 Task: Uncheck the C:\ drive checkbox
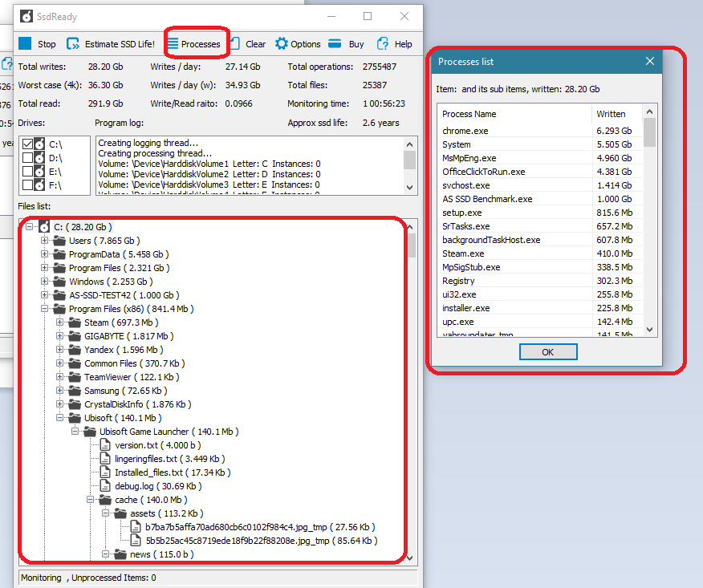pos(28,144)
